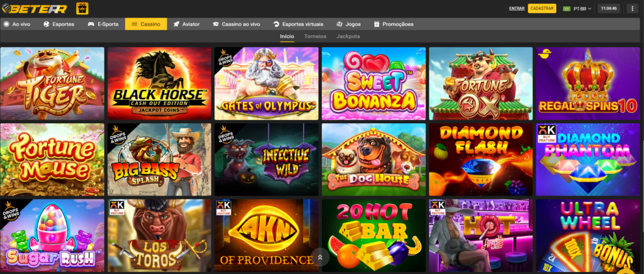Click the Cassino ao vivo cards icon
The image size is (644, 274).
point(216,25)
